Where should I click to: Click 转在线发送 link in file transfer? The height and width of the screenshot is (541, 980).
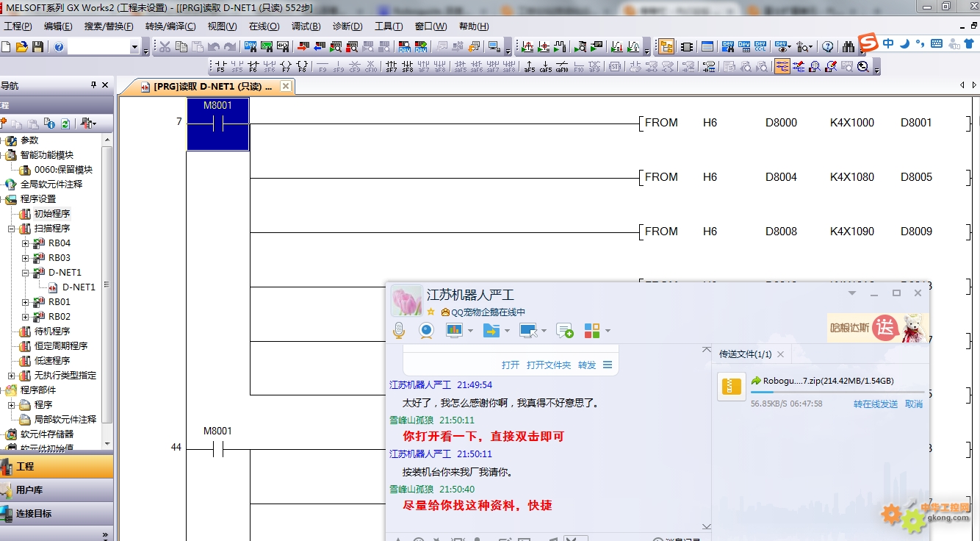876,404
